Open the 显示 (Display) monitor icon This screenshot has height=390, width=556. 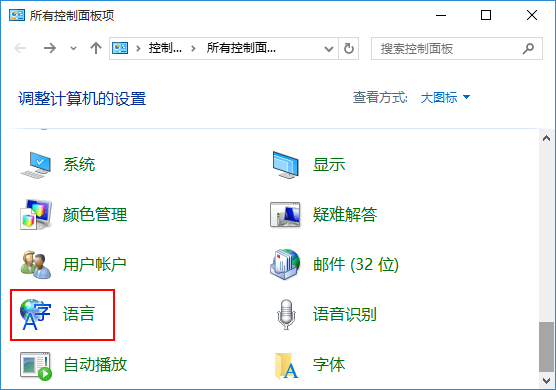pos(286,165)
